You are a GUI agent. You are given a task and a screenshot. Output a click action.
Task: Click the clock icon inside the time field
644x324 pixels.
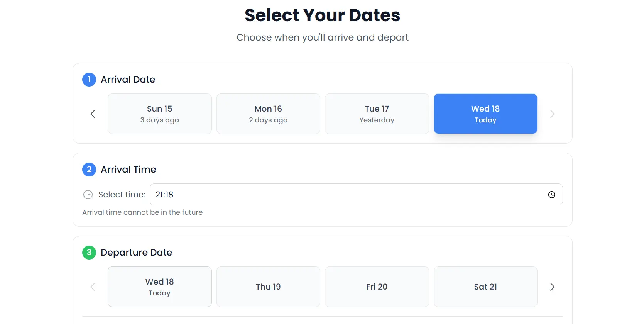[x=551, y=195]
